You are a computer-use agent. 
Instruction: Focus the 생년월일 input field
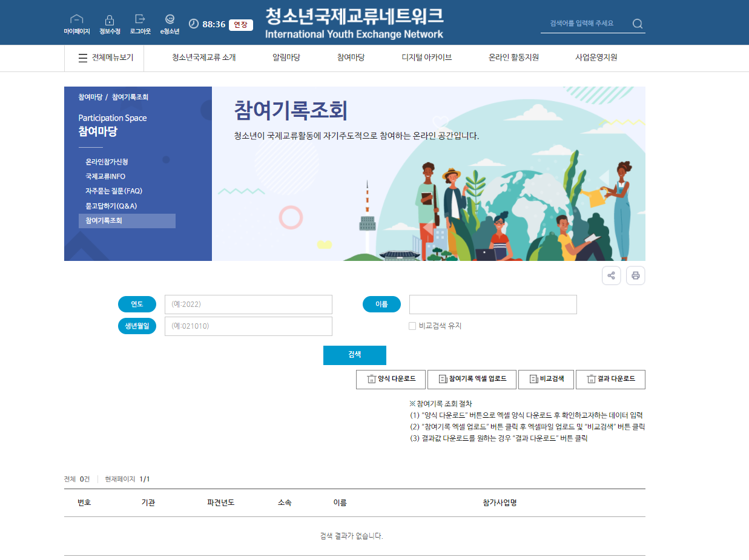[x=248, y=326]
